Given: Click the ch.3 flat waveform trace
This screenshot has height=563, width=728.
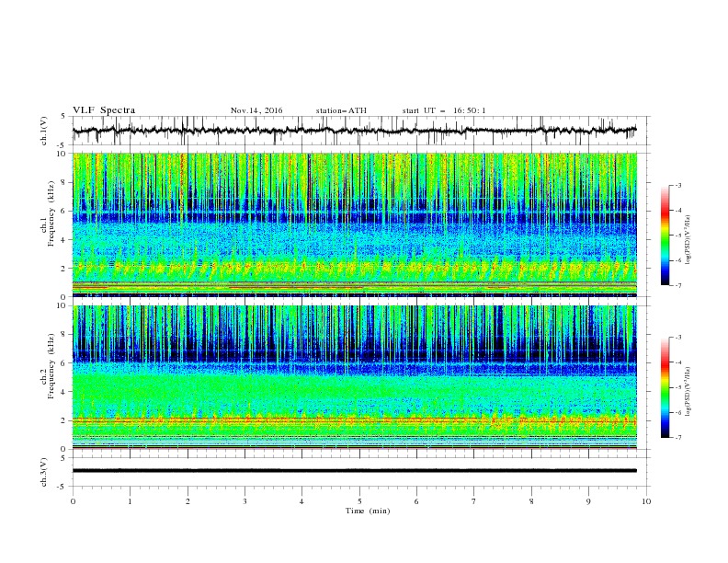Looking at the screenshot, I should 355,471.
